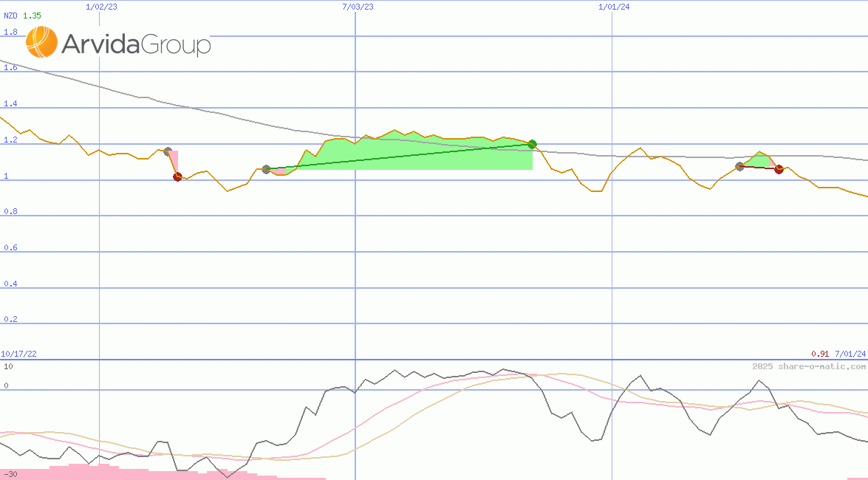Image resolution: width=868 pixels, height=480 pixels.
Task: Click the share-o-matic.com watermark link
Action: coord(808,366)
